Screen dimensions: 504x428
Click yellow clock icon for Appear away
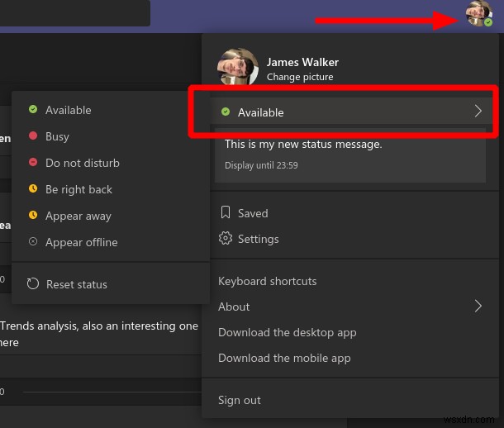[33, 215]
